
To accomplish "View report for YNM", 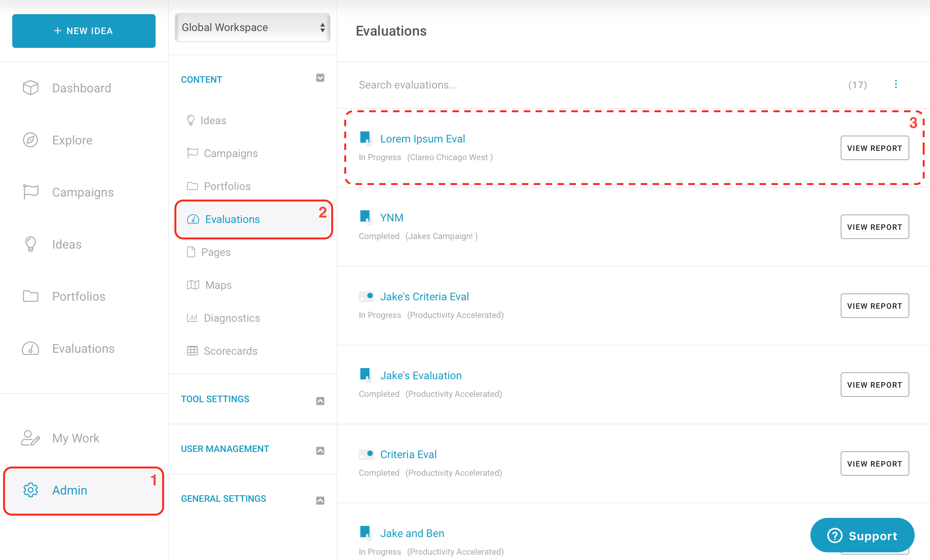I will [875, 227].
